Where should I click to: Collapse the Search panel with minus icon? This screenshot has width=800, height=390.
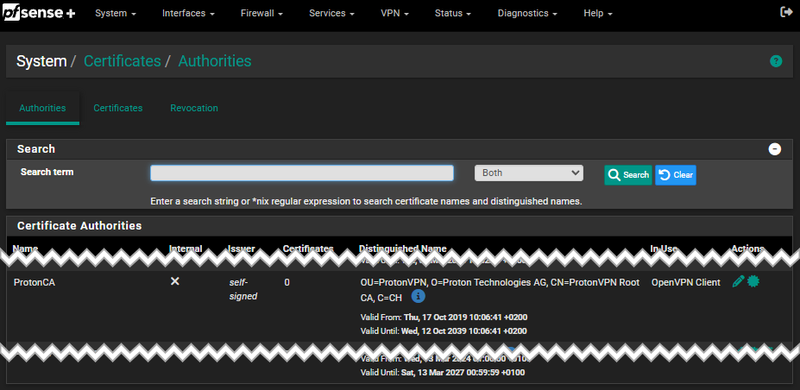click(774, 149)
